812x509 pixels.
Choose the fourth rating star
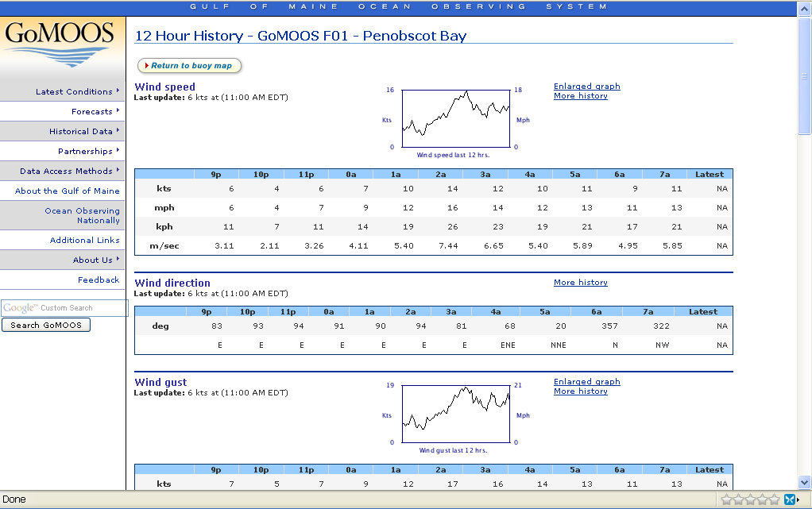762,499
